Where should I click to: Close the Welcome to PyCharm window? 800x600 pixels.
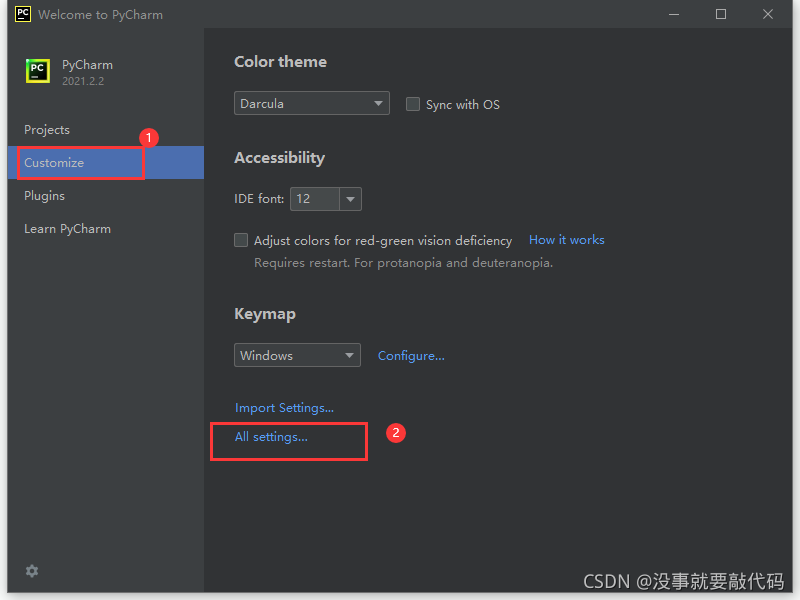coord(768,14)
